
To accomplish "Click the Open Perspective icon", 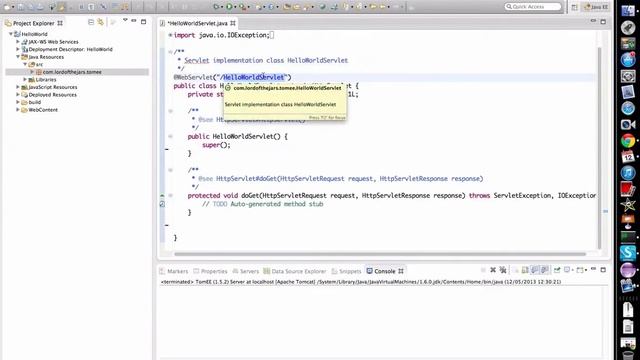I will [x=575, y=7].
